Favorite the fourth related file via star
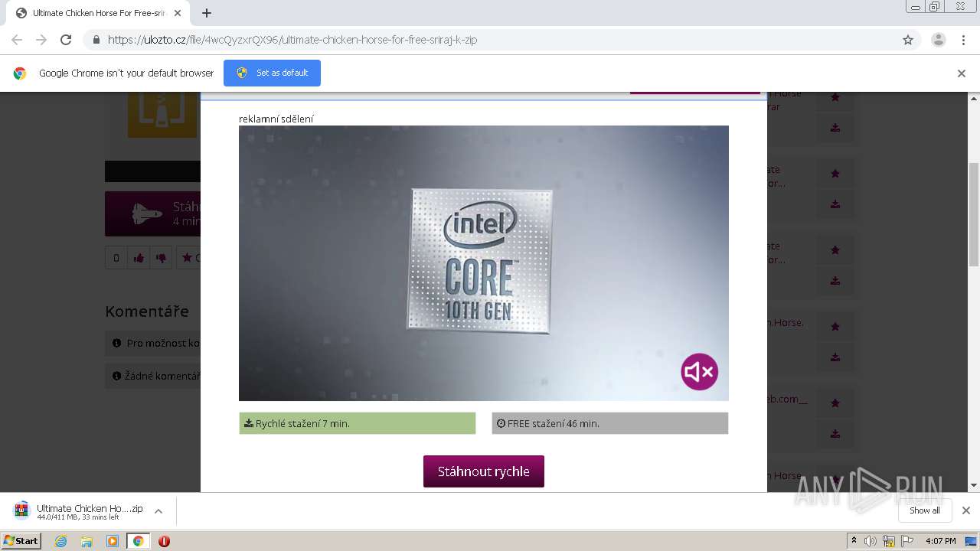Image resolution: width=980 pixels, height=551 pixels. (835, 327)
